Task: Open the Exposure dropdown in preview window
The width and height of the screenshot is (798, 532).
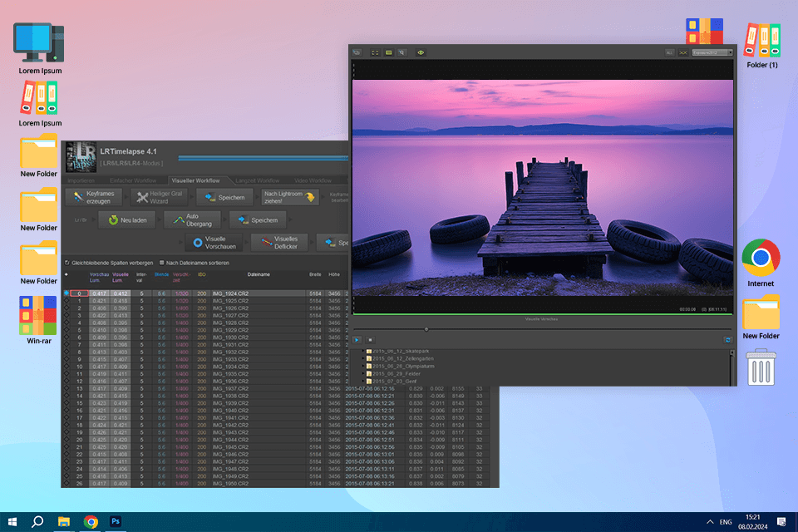Action: click(x=712, y=52)
